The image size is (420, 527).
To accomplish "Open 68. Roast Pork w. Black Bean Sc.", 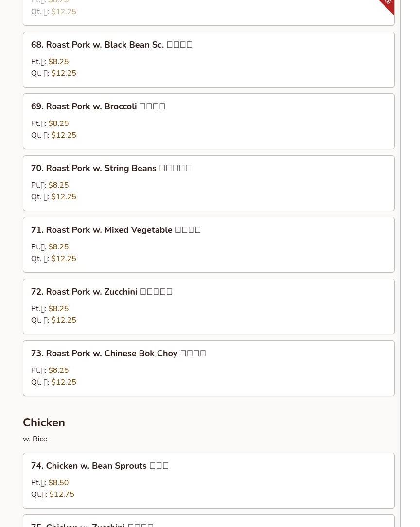I will pyautogui.click(x=112, y=45).
